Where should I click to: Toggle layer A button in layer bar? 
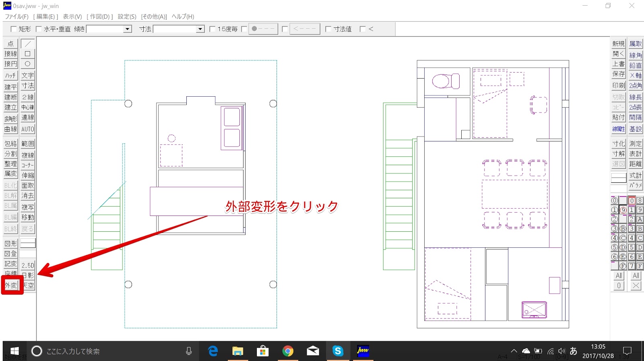(640, 219)
